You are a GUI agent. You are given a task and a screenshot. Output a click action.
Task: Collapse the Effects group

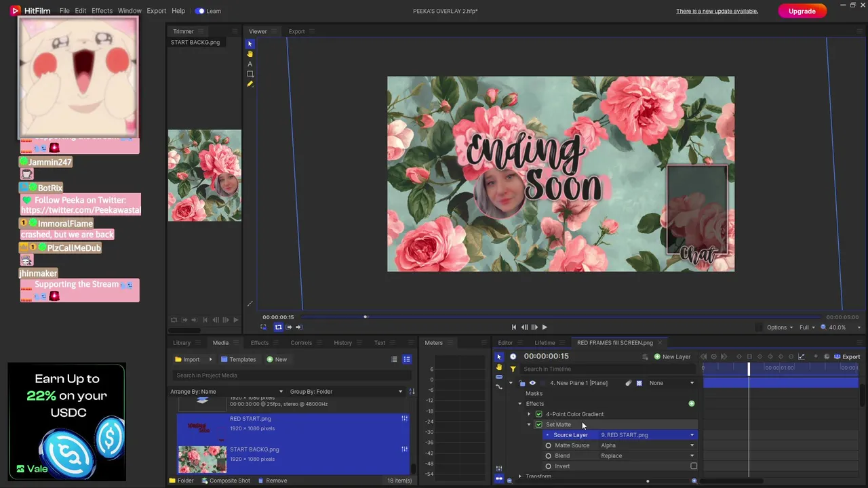click(520, 404)
